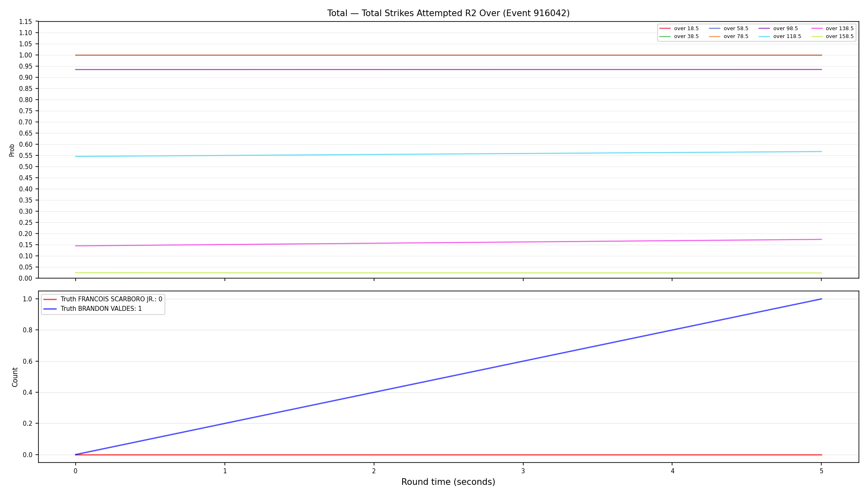The height and width of the screenshot is (496, 868).
Task: Click the 0.4 tick on Count axis
Action: pyautogui.click(x=28, y=393)
